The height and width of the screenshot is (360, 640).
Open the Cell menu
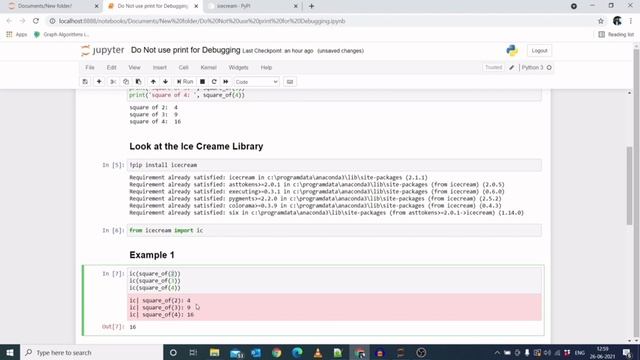click(x=183, y=67)
